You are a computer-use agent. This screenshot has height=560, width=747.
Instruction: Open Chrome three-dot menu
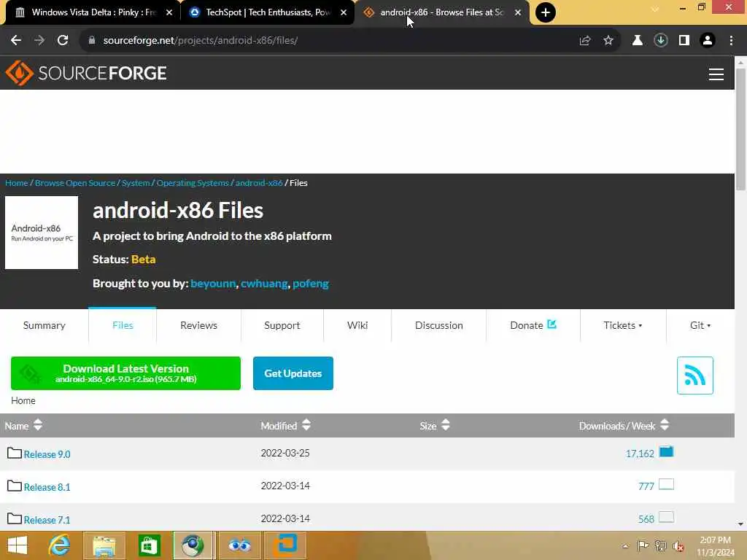(x=731, y=41)
